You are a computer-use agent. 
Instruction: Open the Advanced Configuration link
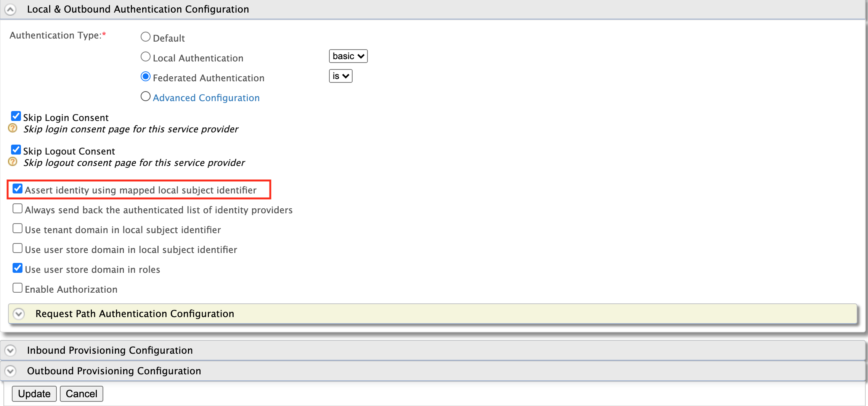coord(206,98)
